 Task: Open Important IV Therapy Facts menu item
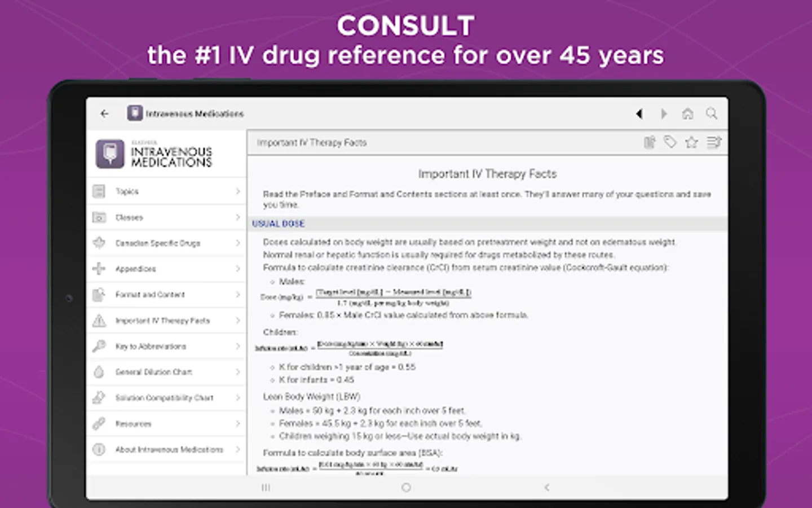point(167,321)
